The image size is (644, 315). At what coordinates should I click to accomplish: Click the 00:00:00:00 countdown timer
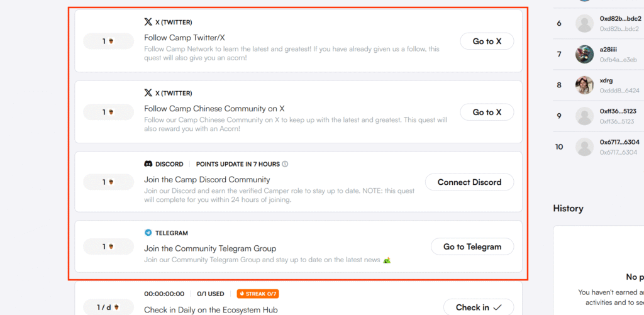pos(164,294)
